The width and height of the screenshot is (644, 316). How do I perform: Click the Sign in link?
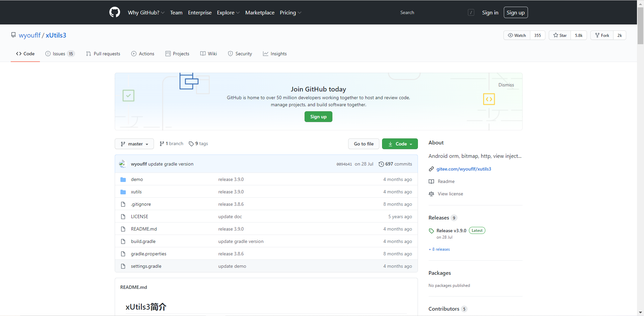pyautogui.click(x=490, y=12)
